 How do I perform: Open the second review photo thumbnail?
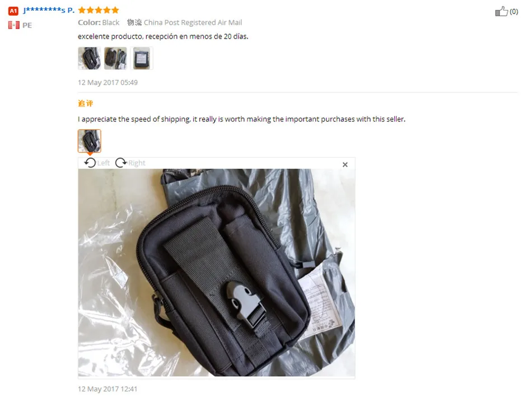[x=115, y=58]
